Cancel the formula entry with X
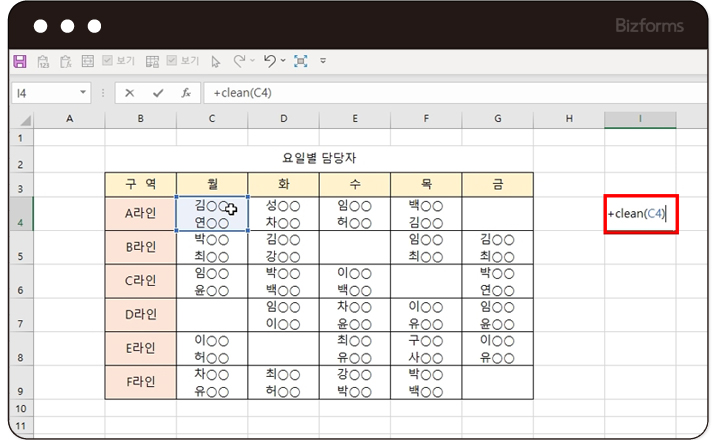 tap(130, 93)
